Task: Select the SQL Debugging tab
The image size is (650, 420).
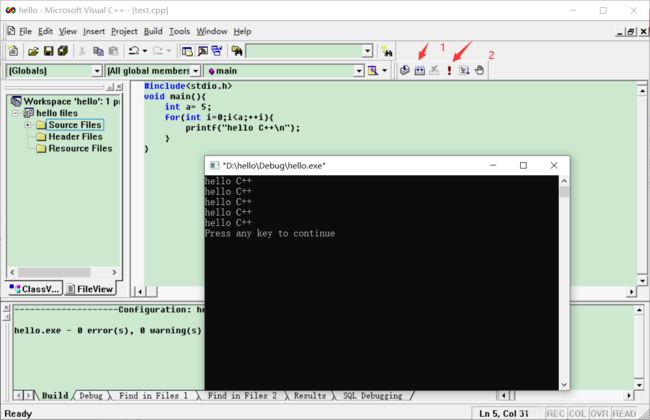Action: pos(373,396)
